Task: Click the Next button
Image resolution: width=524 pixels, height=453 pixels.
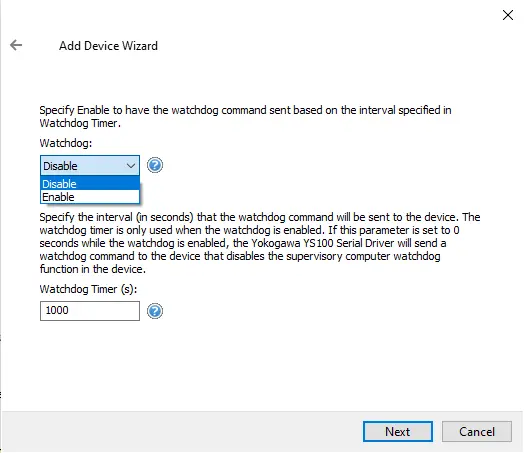Action: click(398, 432)
